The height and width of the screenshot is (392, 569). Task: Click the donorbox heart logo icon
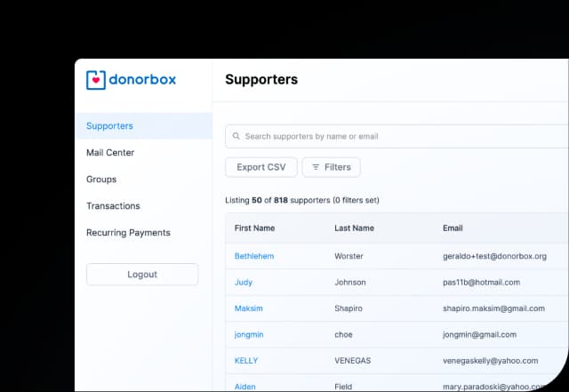click(95, 80)
